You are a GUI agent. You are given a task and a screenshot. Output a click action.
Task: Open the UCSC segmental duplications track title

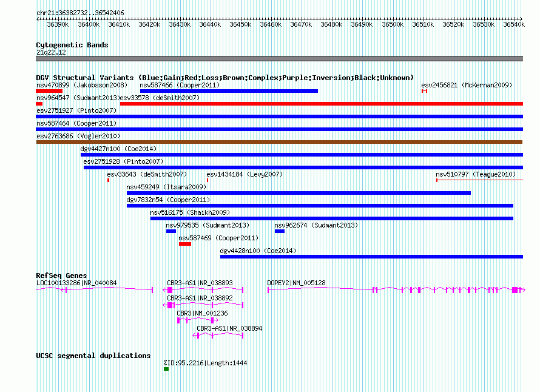tap(93, 356)
